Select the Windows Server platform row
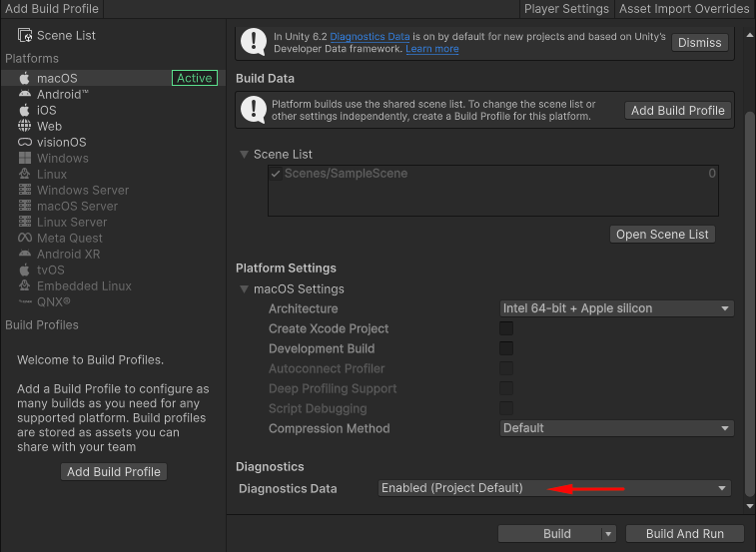The height and width of the screenshot is (552, 756). click(x=113, y=190)
